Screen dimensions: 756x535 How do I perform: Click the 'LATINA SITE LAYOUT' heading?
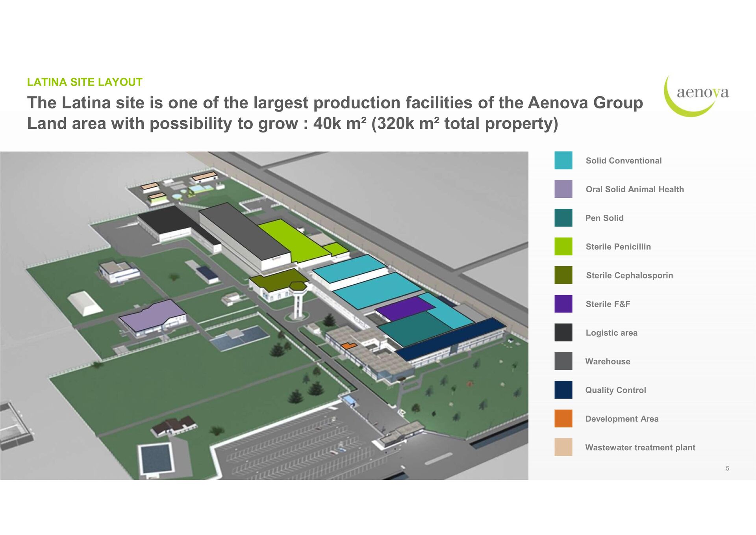[85, 82]
